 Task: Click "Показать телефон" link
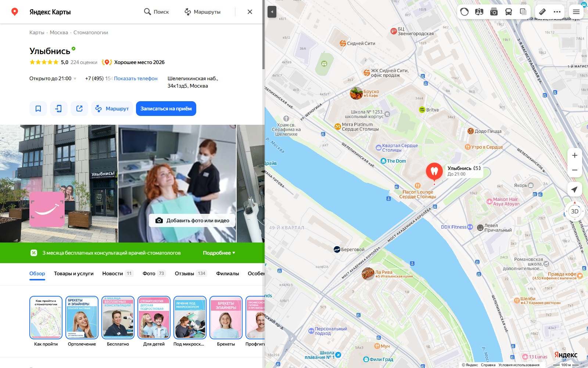[136, 78]
